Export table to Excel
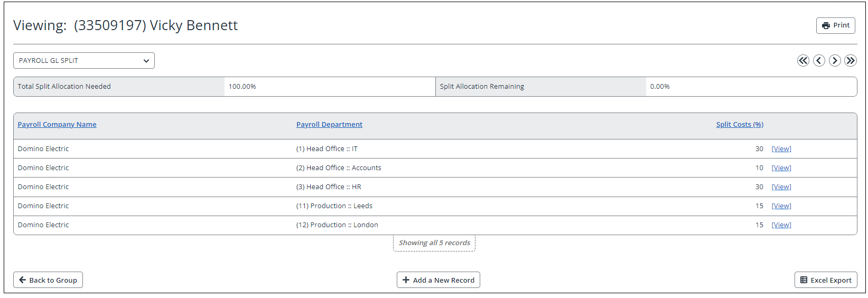This screenshot has height=298, width=868. 826,280
